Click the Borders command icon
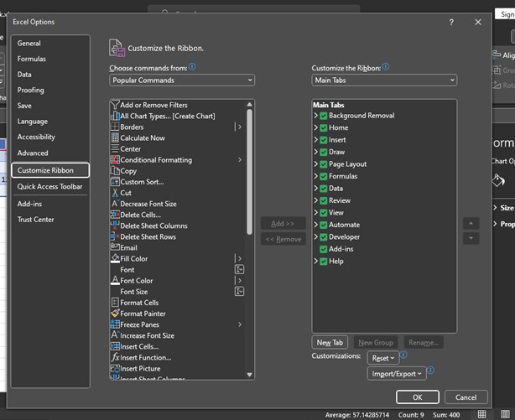Viewport: 515px width, 420px height. [115, 127]
